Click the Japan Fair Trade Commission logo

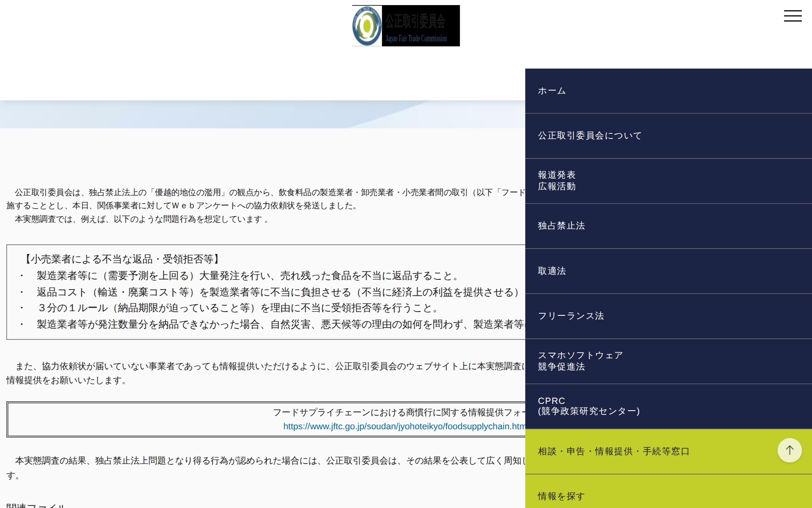pos(406,26)
